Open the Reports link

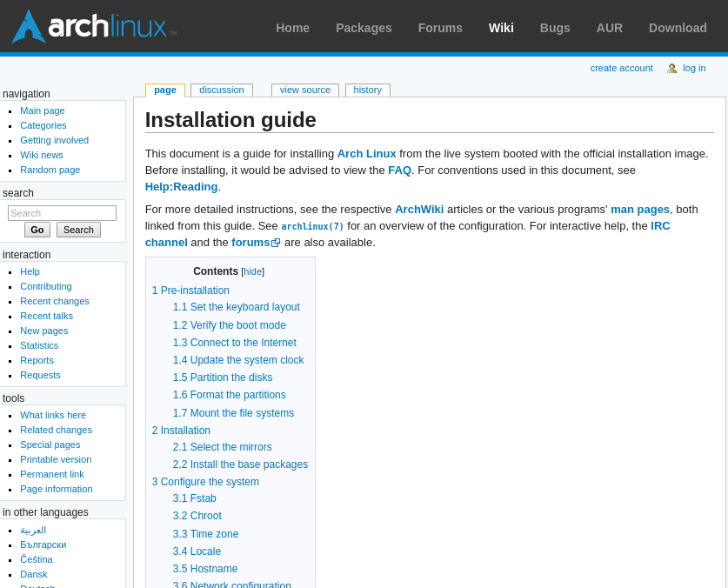tap(37, 360)
